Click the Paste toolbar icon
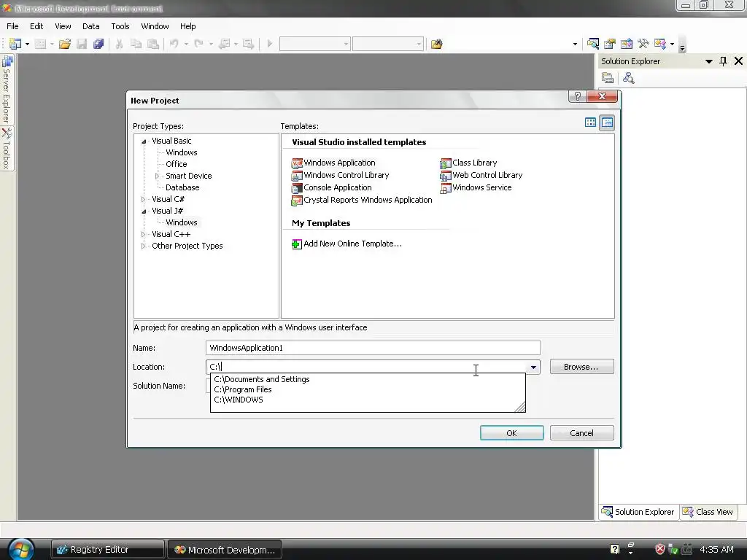The image size is (747, 560). tap(153, 44)
